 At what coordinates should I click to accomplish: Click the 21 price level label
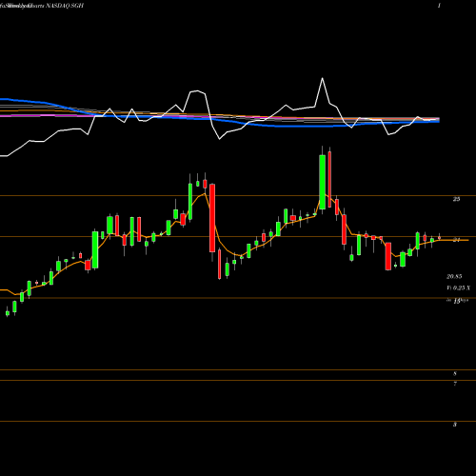pyautogui.click(x=456, y=240)
